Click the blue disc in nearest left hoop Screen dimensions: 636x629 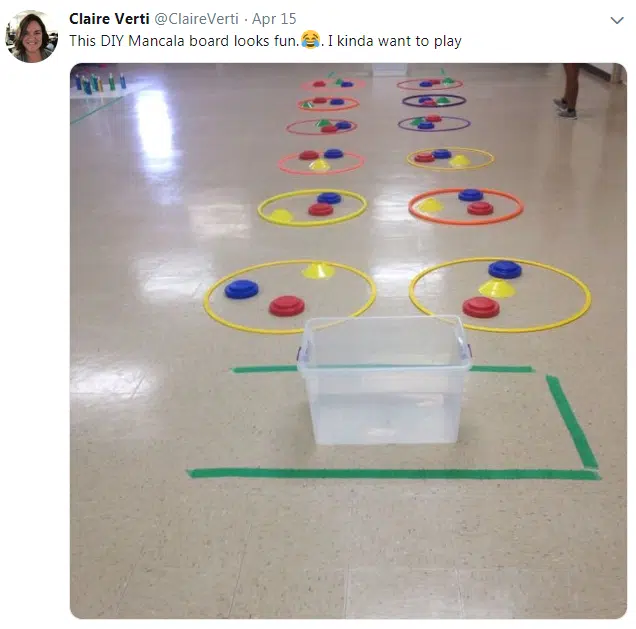click(241, 289)
